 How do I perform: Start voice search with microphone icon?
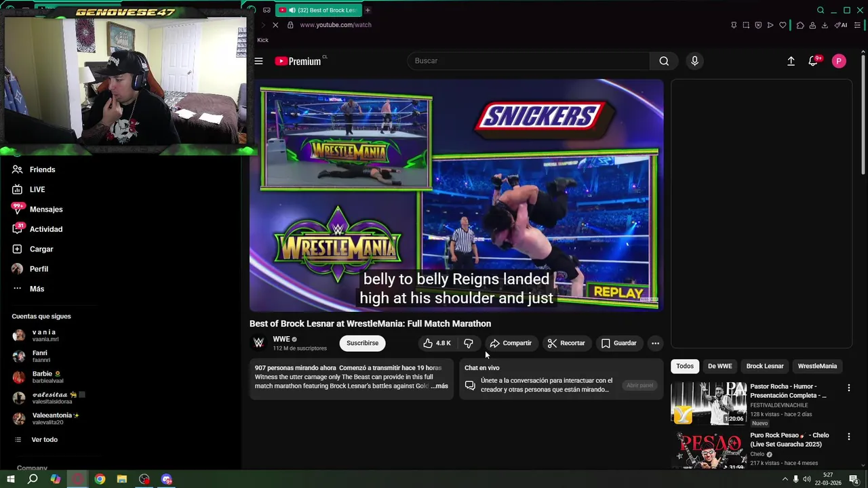[x=694, y=61]
